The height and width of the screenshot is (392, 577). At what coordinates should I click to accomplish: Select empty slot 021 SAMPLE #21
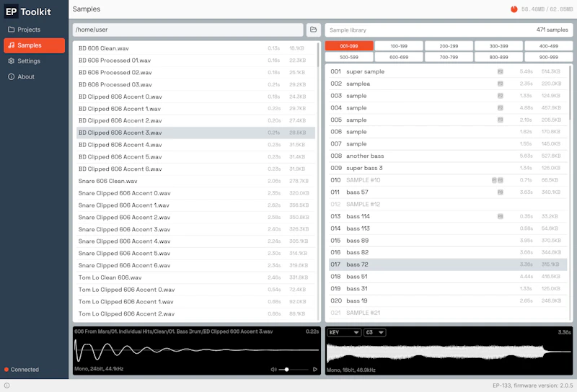(447, 313)
